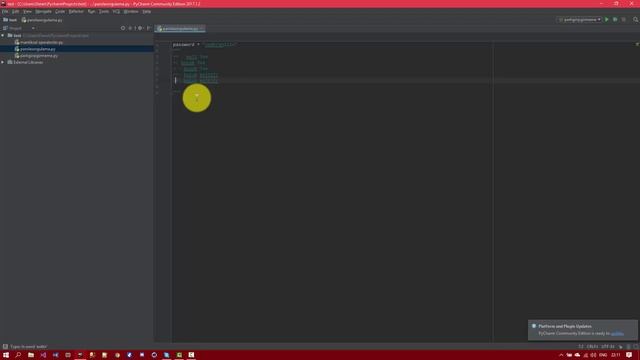Click the CRLF line separator indicator
Screen dimensions: 640x360
pyautogui.click(x=592, y=347)
